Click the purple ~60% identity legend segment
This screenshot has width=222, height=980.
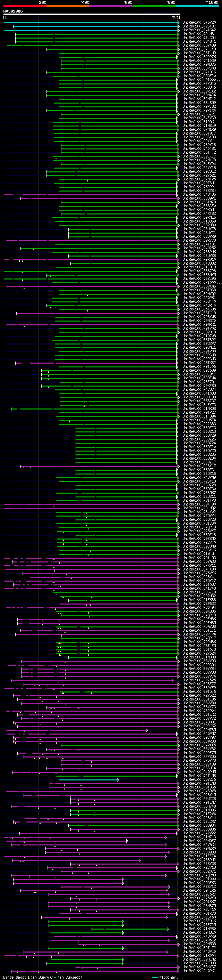111,6
